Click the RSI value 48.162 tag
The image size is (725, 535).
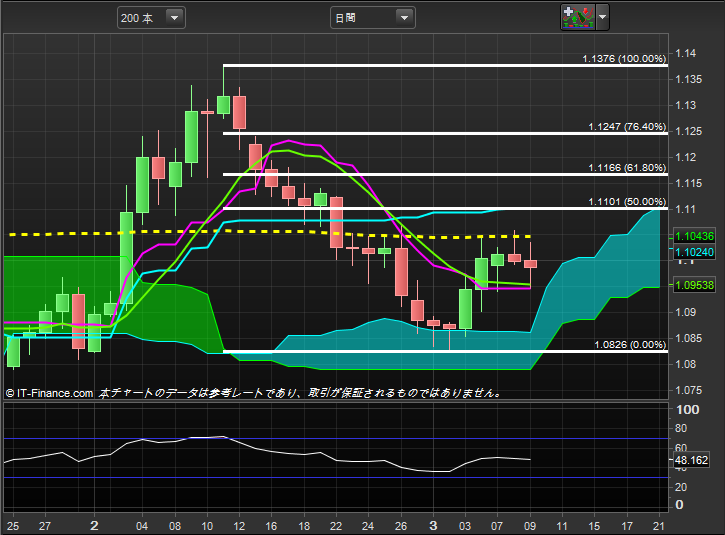(x=691, y=460)
